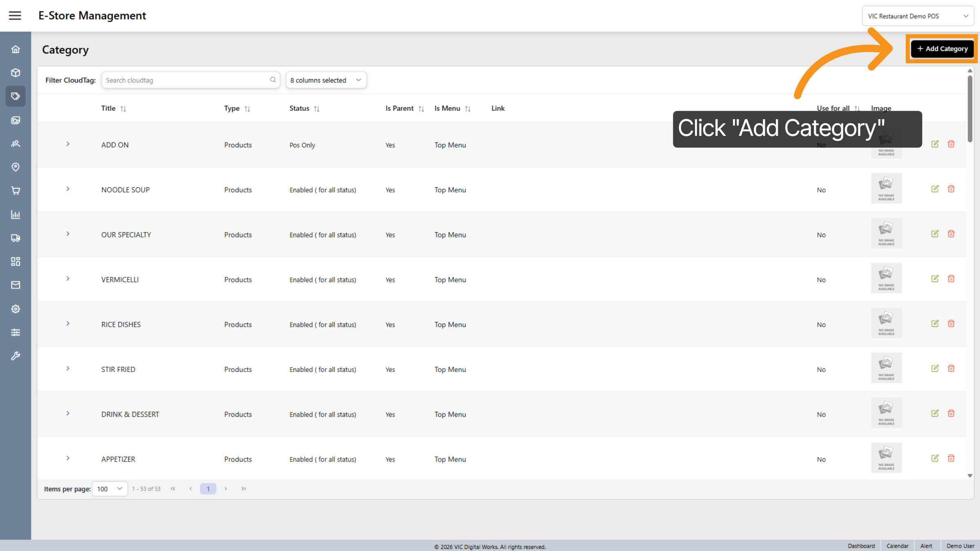Open the columns selected dropdown

click(326, 80)
